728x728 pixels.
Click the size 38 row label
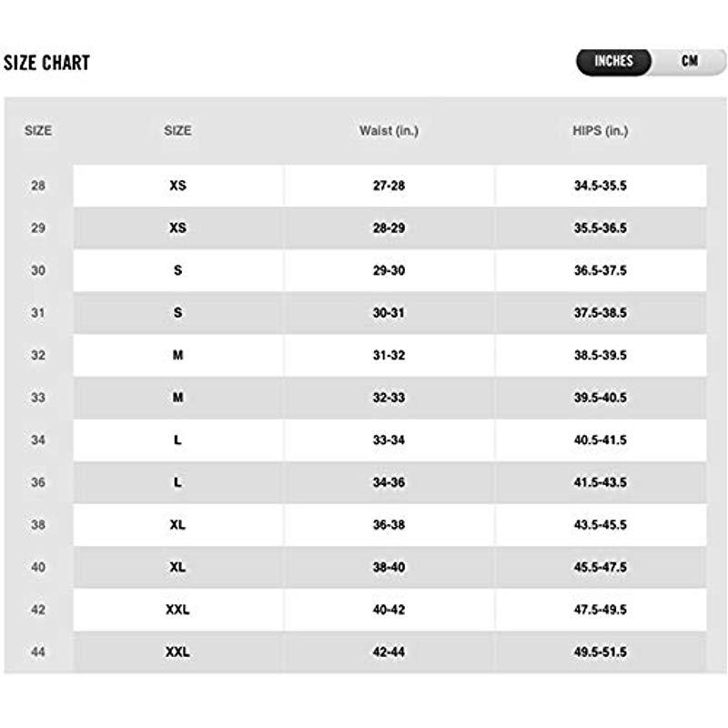[x=38, y=525]
